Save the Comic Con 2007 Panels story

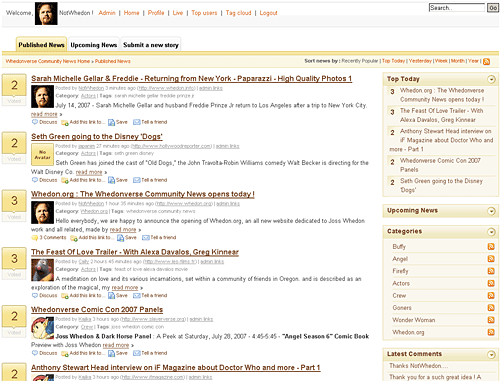[118, 353]
